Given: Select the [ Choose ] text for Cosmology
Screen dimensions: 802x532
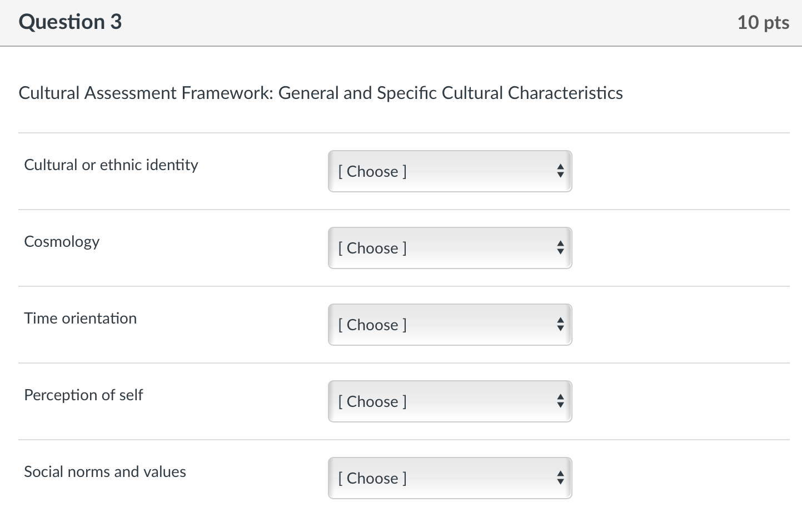Looking at the screenshot, I should tap(372, 248).
